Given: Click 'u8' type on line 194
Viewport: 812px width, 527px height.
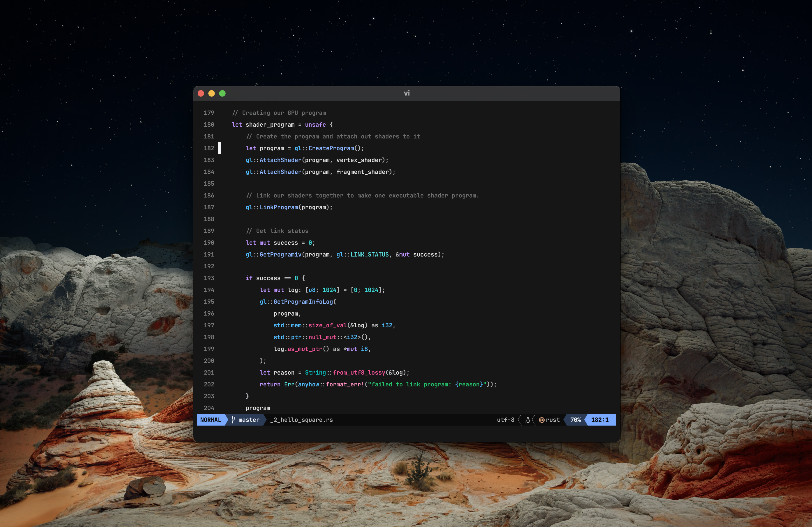Looking at the screenshot, I should [312, 290].
